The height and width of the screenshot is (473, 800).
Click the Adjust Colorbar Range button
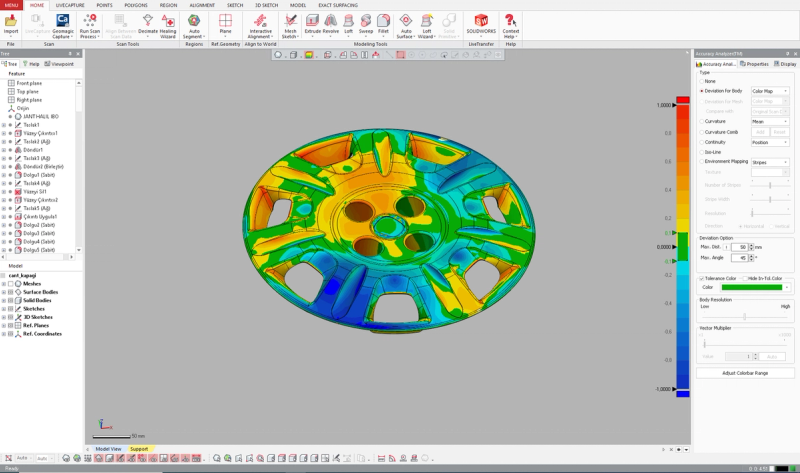[745, 373]
